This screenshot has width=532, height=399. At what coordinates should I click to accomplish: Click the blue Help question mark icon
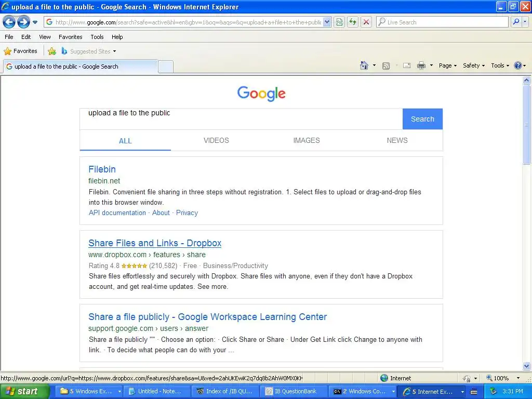point(518,65)
